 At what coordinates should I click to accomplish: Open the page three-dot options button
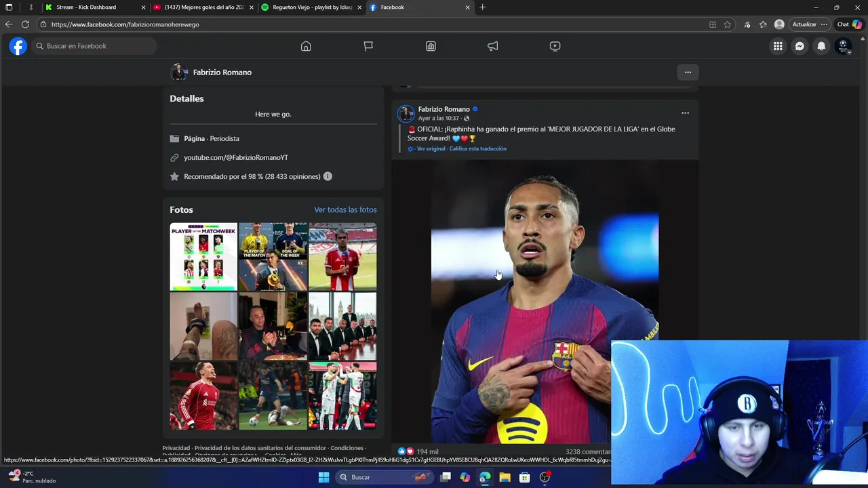(x=688, y=73)
